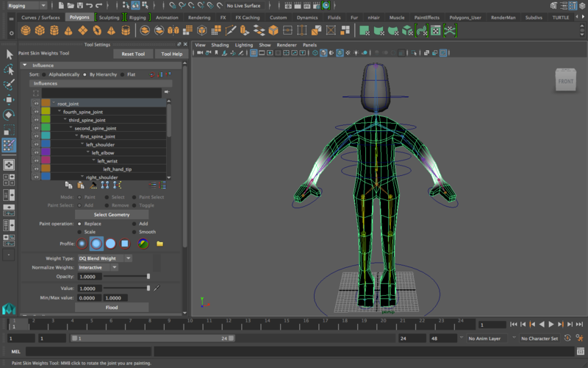Screen dimensions: 588x368
Task: Click the Select Geometry button
Action: (112, 215)
